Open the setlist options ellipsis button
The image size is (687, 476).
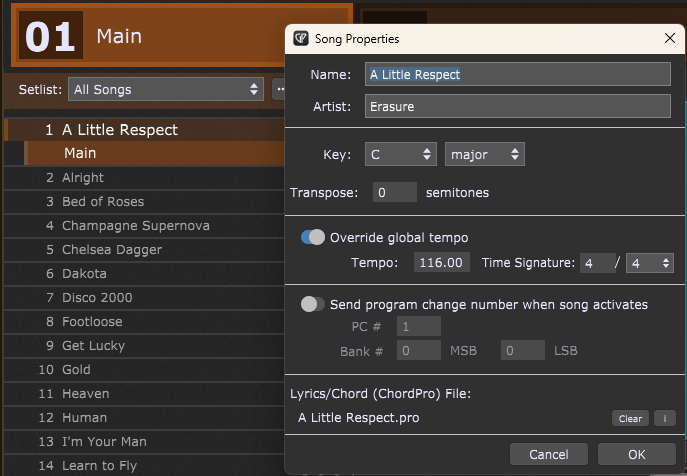coord(279,89)
